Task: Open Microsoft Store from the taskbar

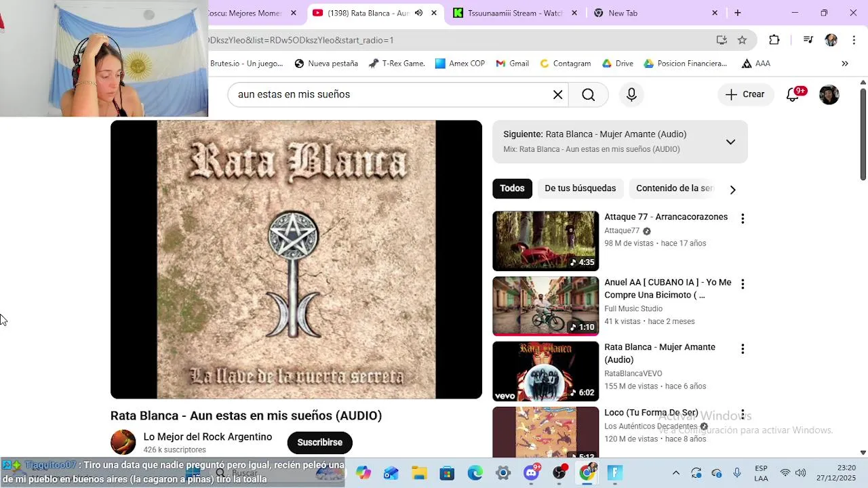Action: point(447,473)
